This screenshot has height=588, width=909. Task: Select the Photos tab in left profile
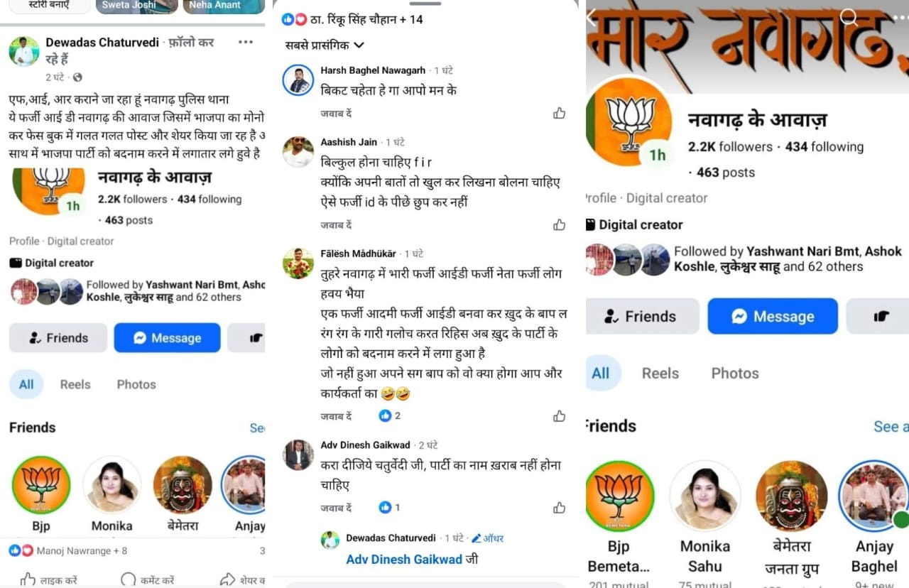click(136, 384)
